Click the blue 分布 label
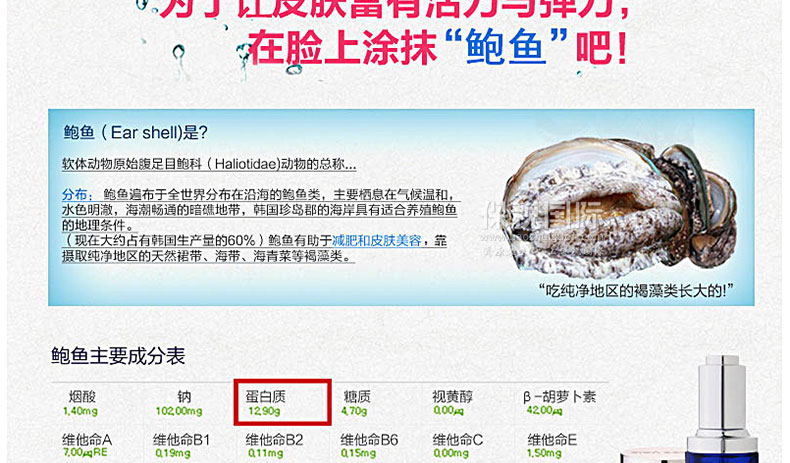 [77, 194]
